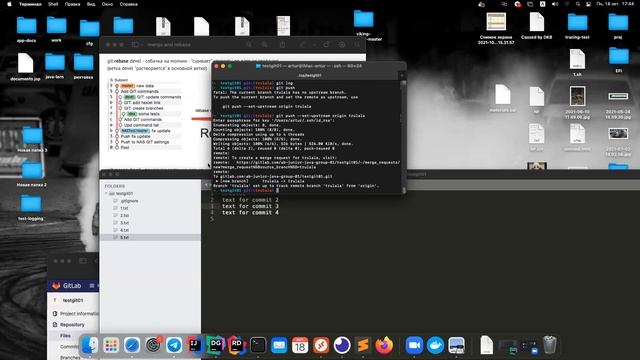Launch DataGrip from the Dock
640x360 pixels.
[216, 345]
